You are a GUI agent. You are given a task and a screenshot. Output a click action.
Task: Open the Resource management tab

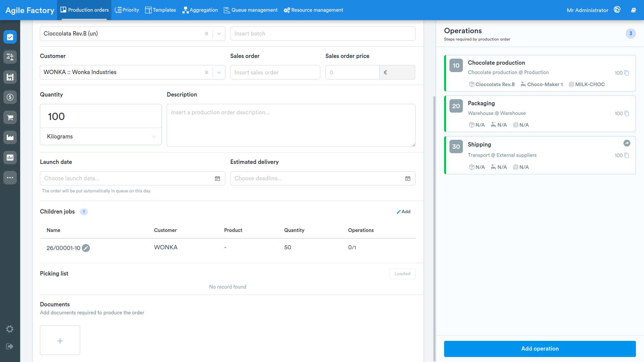click(313, 10)
